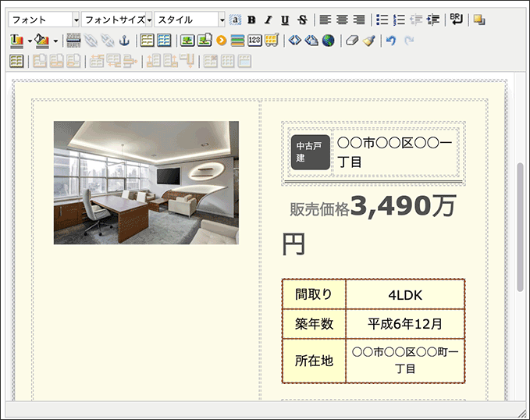Insert a horizontal rule line

(73, 41)
